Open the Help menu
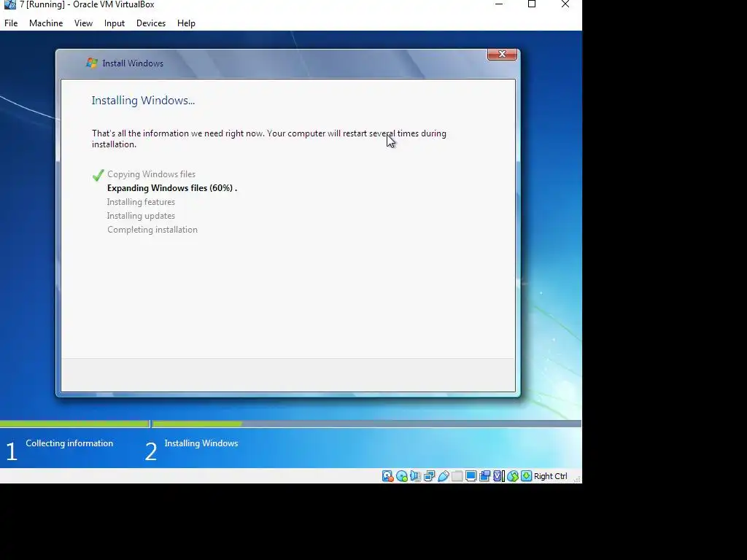The width and height of the screenshot is (747, 560). (186, 23)
